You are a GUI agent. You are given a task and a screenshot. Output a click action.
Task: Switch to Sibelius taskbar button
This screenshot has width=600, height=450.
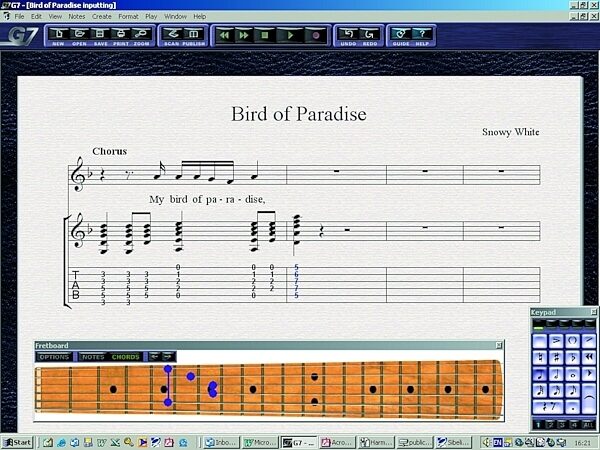453,442
